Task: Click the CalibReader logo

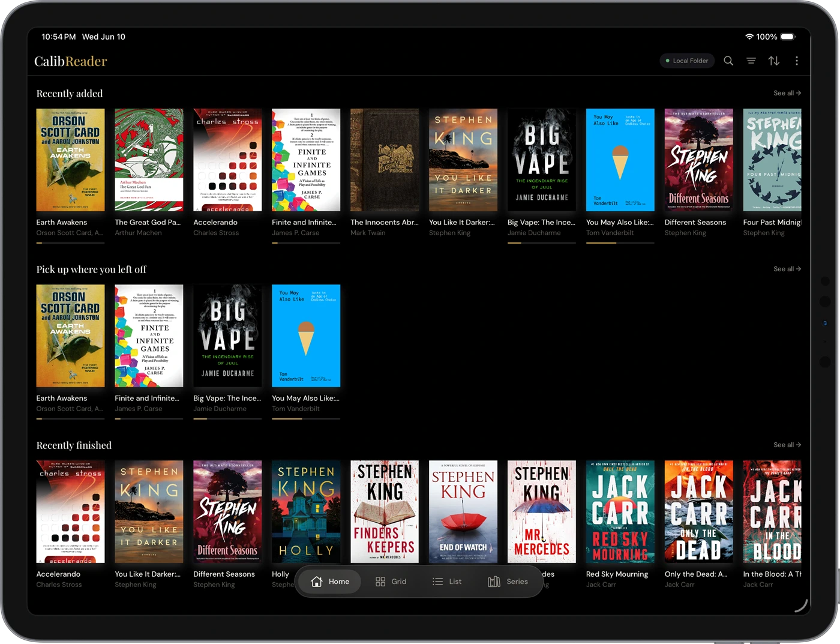Action: [71, 61]
